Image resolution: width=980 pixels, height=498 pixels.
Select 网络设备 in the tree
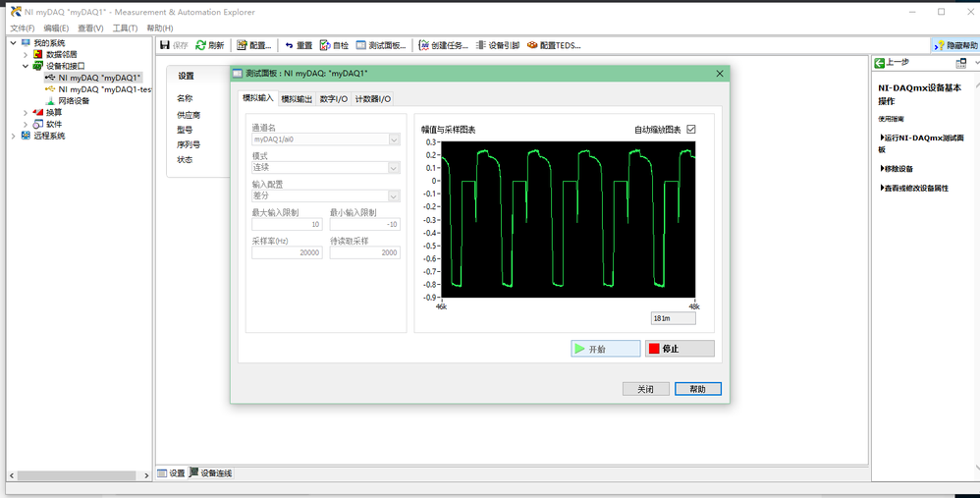[68, 100]
